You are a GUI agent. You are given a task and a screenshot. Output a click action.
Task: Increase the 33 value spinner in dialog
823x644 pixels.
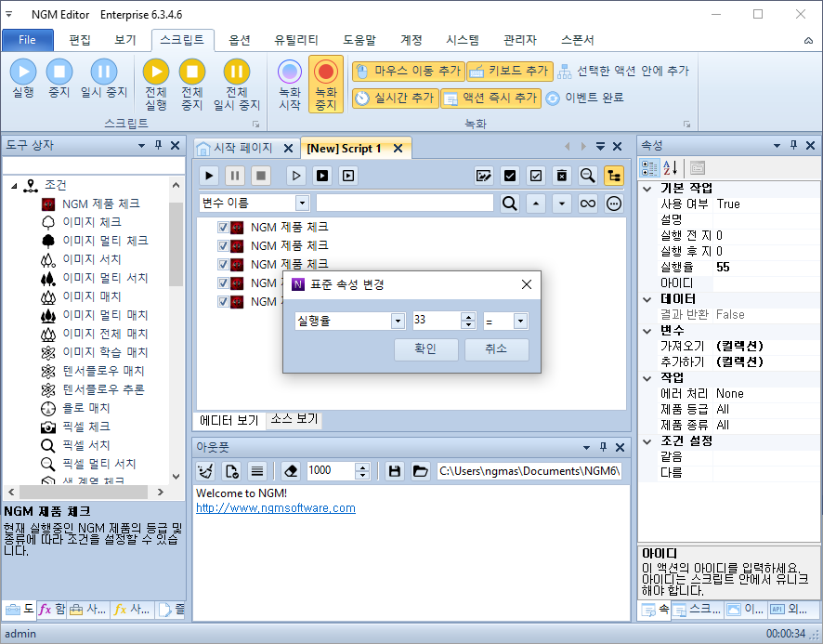pyautogui.click(x=467, y=317)
